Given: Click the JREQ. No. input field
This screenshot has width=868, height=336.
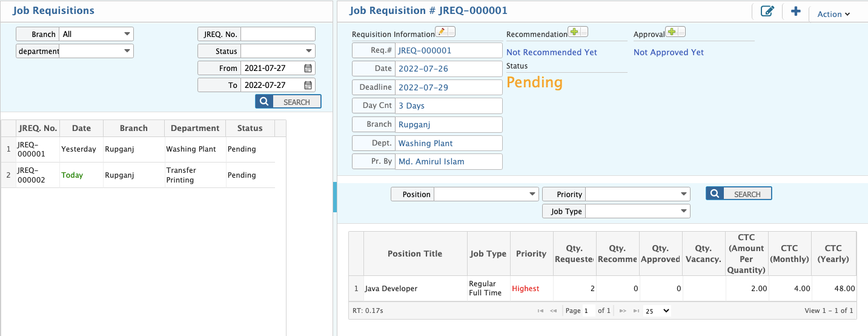Looking at the screenshot, I should [x=278, y=34].
